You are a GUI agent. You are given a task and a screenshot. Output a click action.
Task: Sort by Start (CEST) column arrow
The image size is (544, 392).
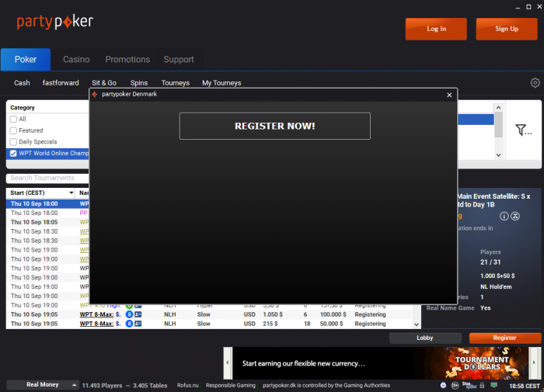point(71,193)
